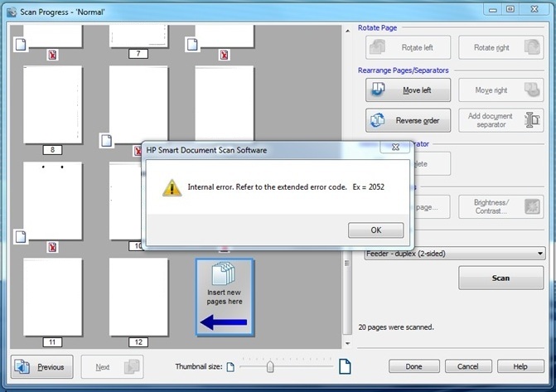Minimize the Scan Progress window
This screenshot has width=556, height=392.
[493, 10]
